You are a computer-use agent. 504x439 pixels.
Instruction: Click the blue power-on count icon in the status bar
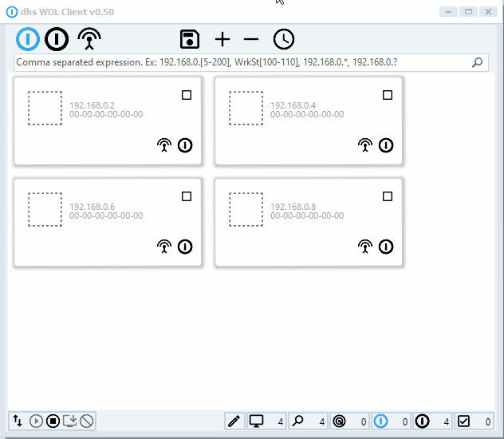point(381,421)
